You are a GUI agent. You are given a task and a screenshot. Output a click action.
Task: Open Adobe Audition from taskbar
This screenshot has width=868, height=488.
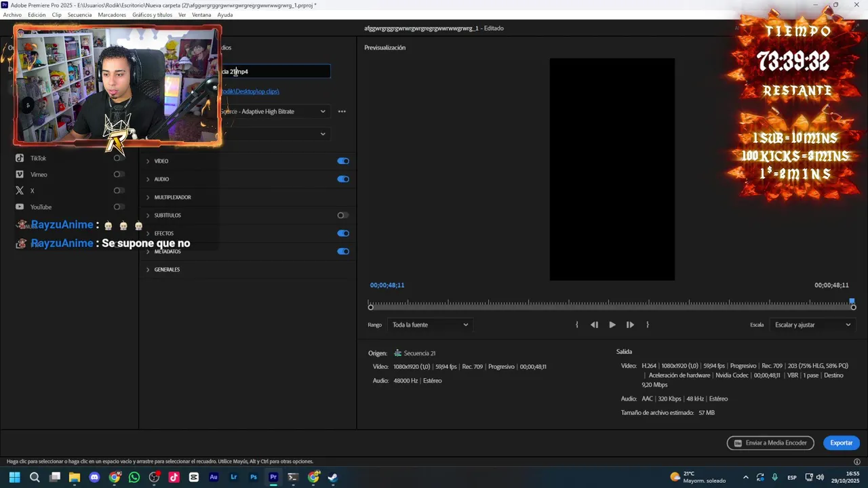pos(214,477)
